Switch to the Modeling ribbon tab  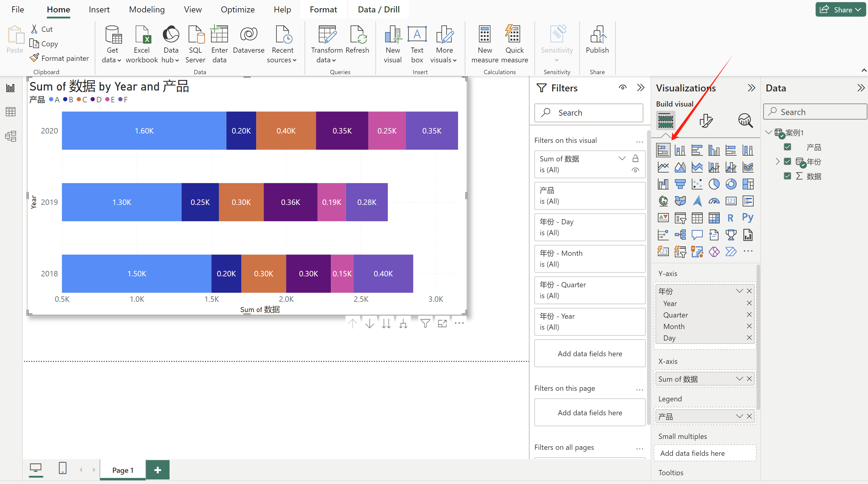pos(147,9)
